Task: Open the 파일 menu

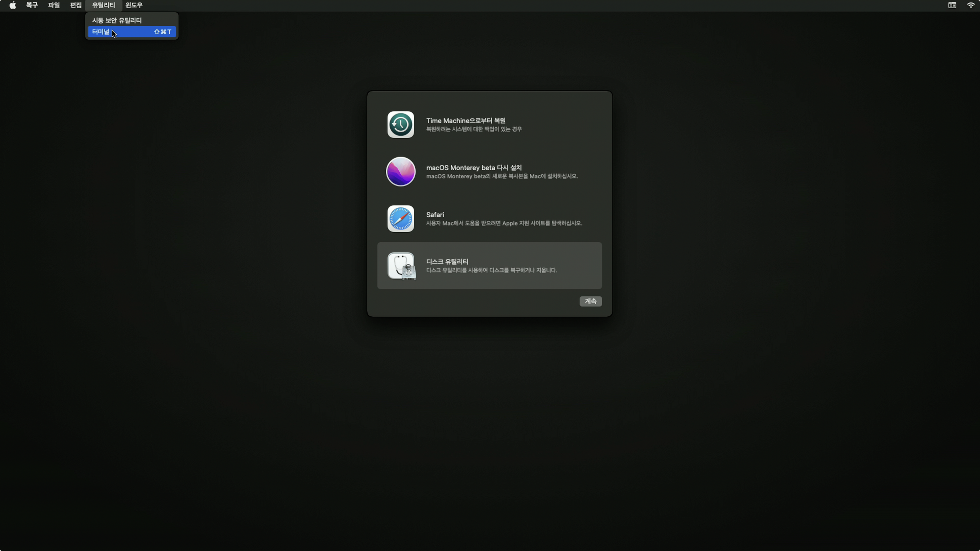Action: click(x=54, y=5)
